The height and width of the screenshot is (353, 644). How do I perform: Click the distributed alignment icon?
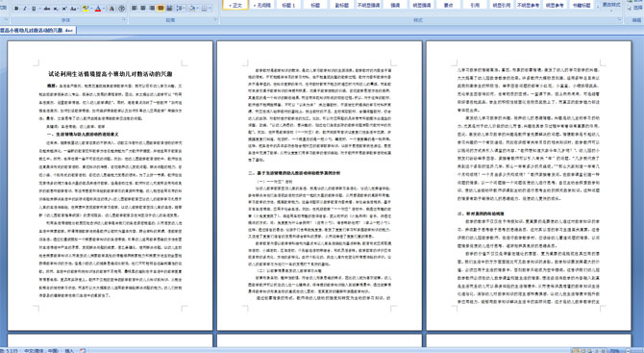tap(169, 9)
